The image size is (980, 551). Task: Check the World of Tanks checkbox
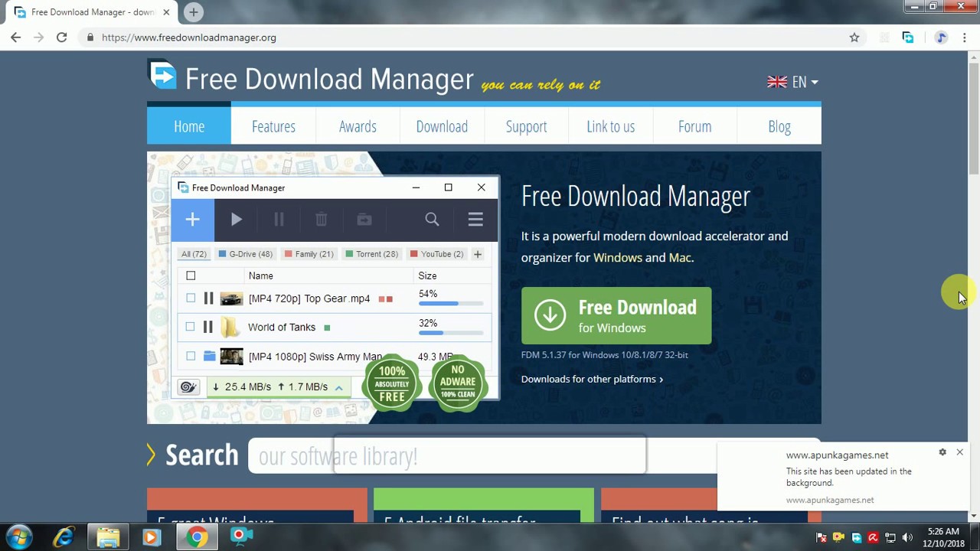[x=190, y=327]
